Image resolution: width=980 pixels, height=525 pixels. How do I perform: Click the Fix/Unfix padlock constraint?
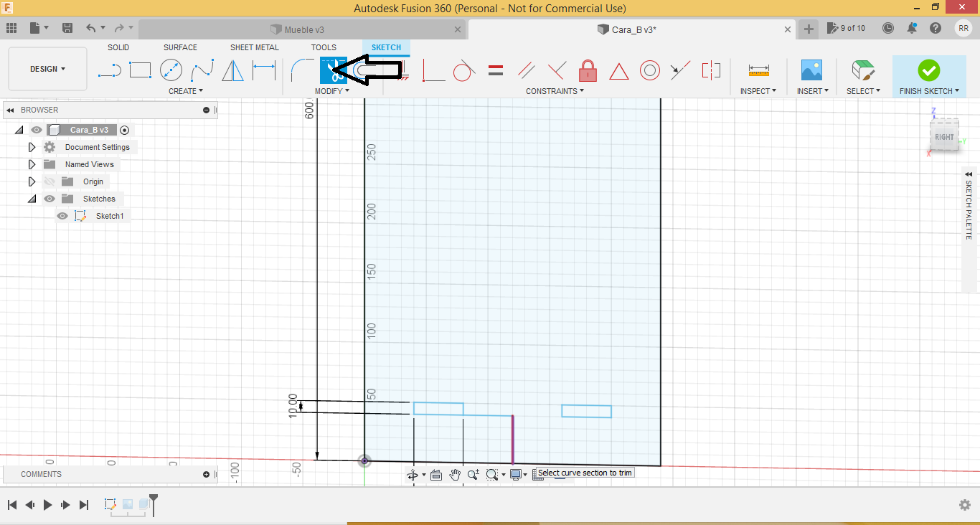588,70
